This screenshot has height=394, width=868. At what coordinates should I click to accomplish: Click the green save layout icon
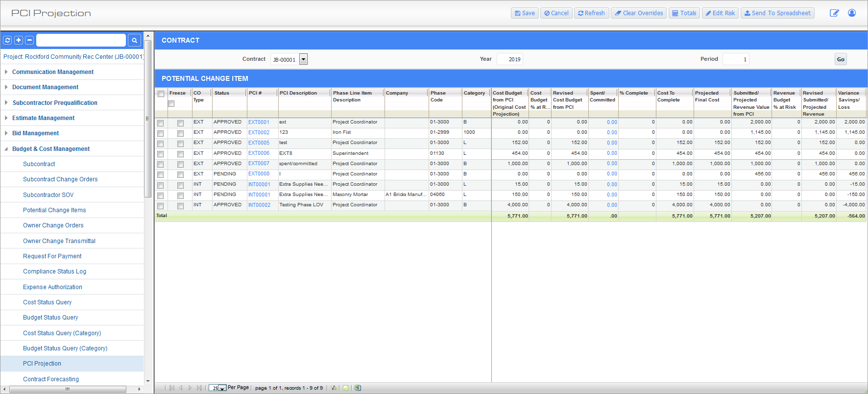click(x=345, y=388)
